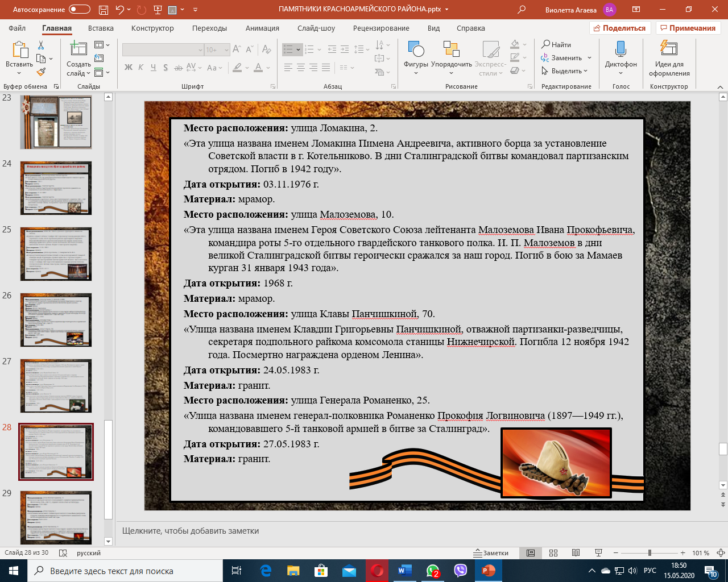Toggle the AutoSave (Автосохранение) switch
The height and width of the screenshot is (582, 728).
tap(79, 10)
